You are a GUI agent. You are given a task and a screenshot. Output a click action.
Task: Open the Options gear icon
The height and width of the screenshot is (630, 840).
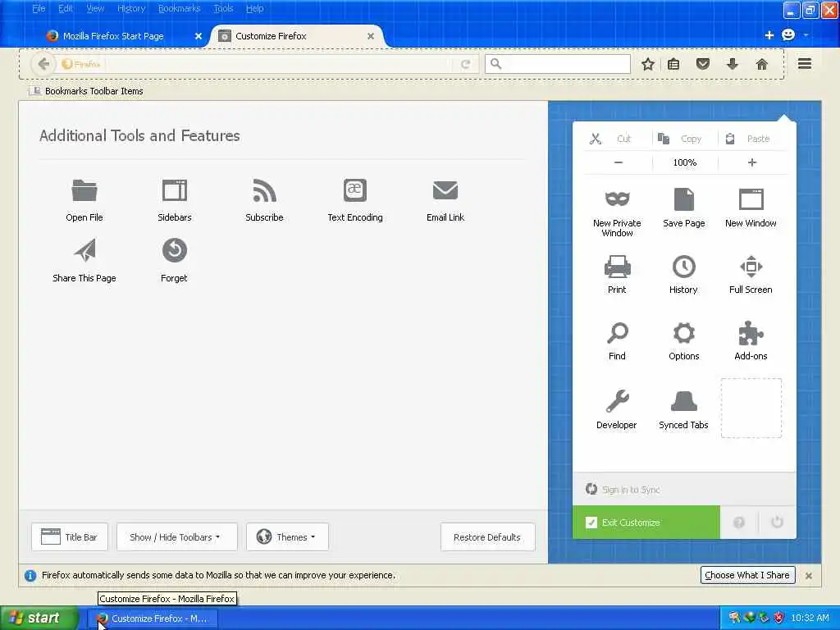point(684,333)
